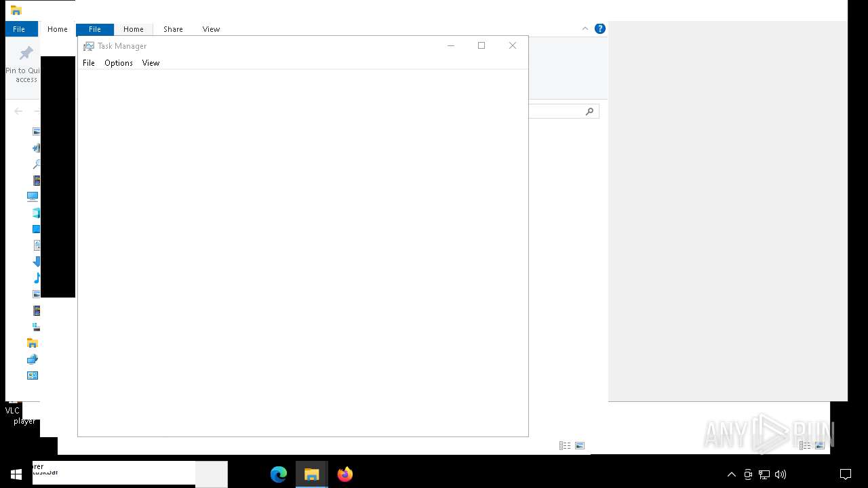Click the folder icon in File Explorer's title bar
The height and width of the screenshot is (488, 868).
(16, 10)
